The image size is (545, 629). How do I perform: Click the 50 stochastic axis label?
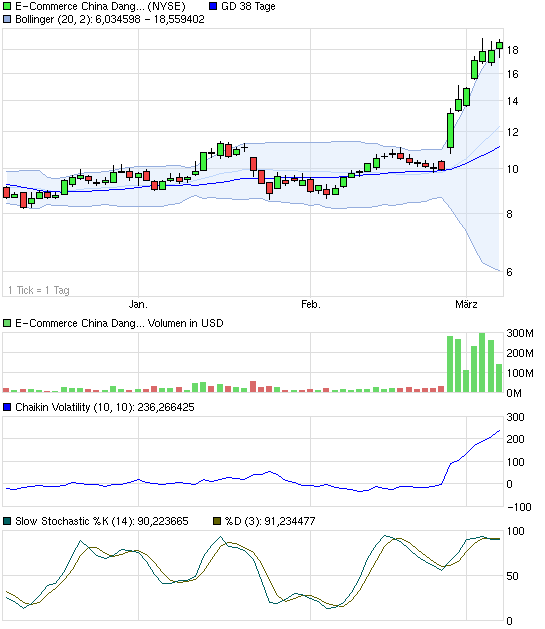(x=513, y=576)
